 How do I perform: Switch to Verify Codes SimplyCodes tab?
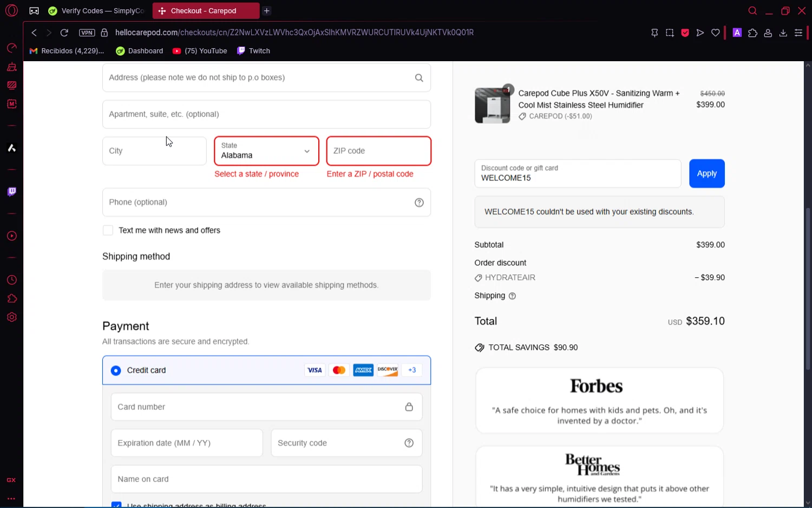(96, 11)
